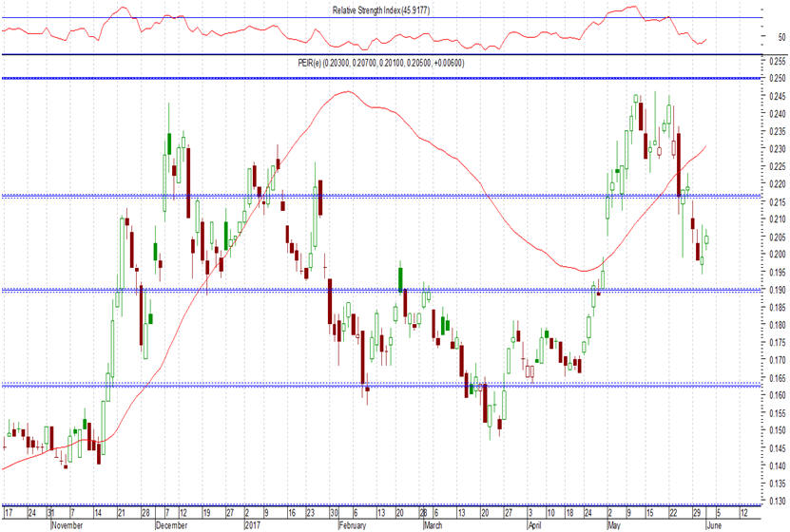
Task: Click the 0.150 price axis label
Action: 778,430
